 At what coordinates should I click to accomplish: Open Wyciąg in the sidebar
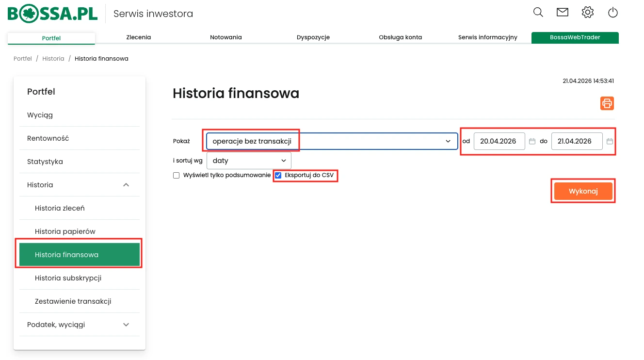tap(80, 115)
